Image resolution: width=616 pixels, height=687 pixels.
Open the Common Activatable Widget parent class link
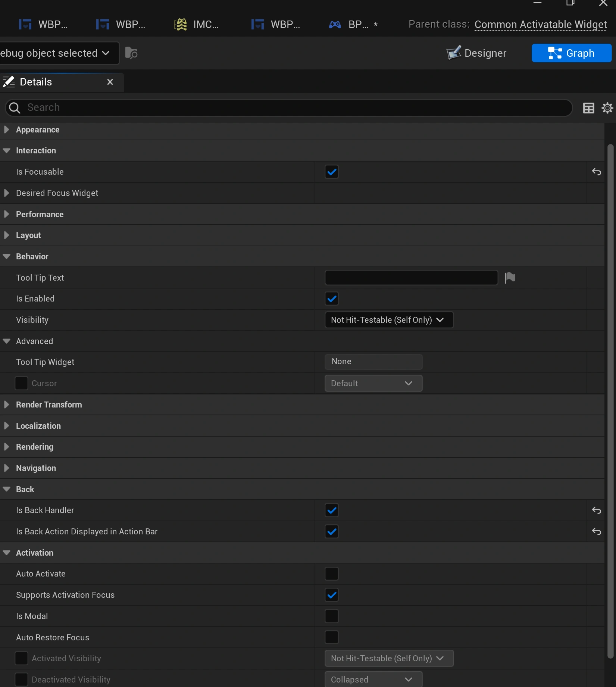[540, 25]
